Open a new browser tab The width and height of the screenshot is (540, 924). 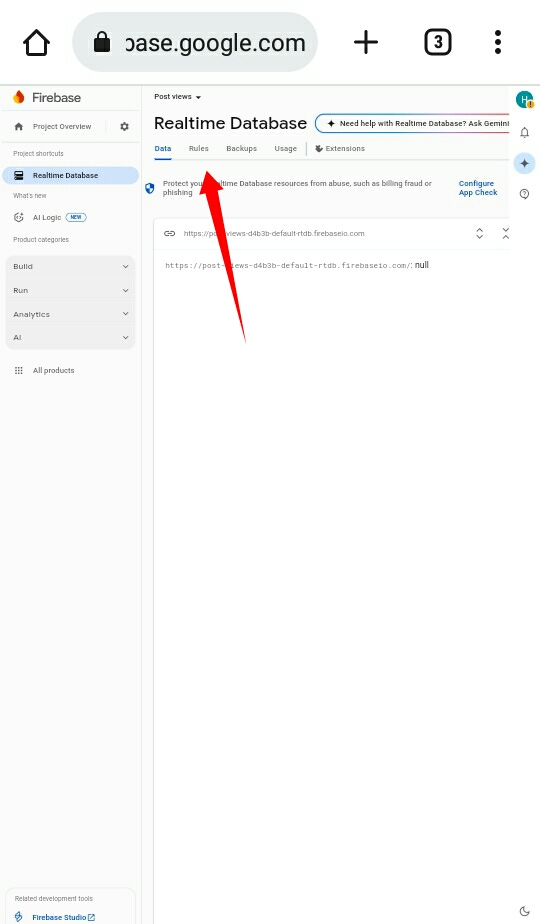(x=366, y=42)
